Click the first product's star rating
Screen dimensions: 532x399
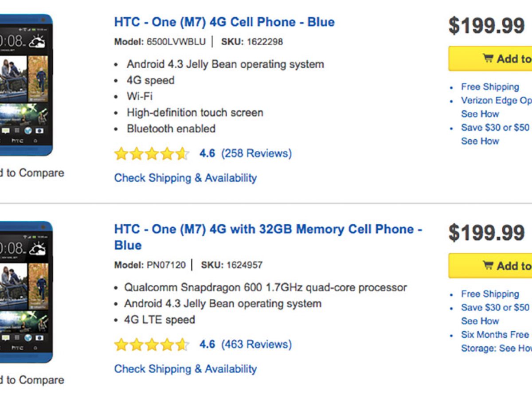pos(152,154)
